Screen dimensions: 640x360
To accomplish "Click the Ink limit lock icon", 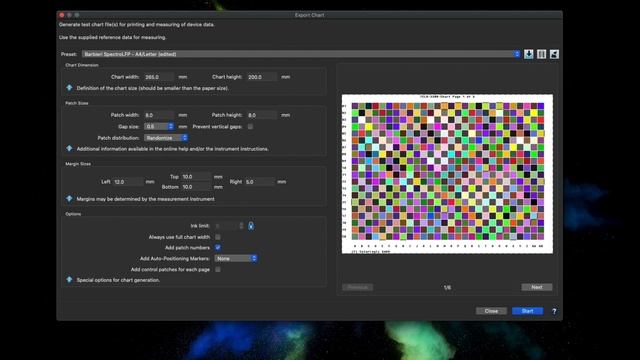I will (251, 226).
